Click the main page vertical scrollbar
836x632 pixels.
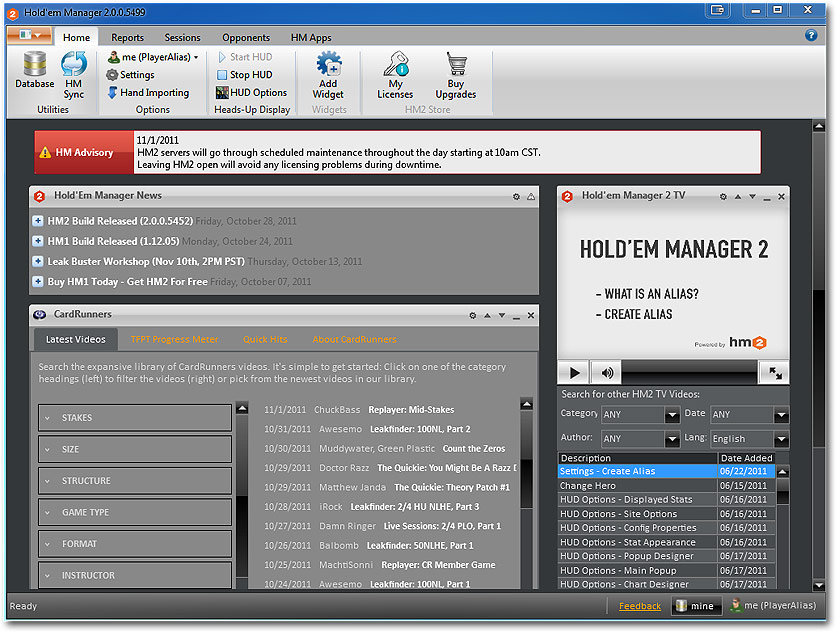click(819, 356)
